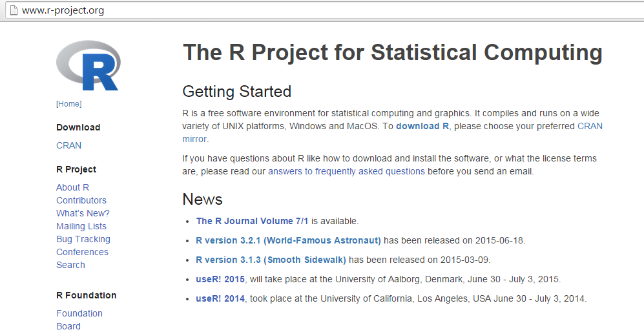The height and width of the screenshot is (332, 644).
Task: Click the text 'has been released on 2015-06-18.'
Action: point(455,240)
